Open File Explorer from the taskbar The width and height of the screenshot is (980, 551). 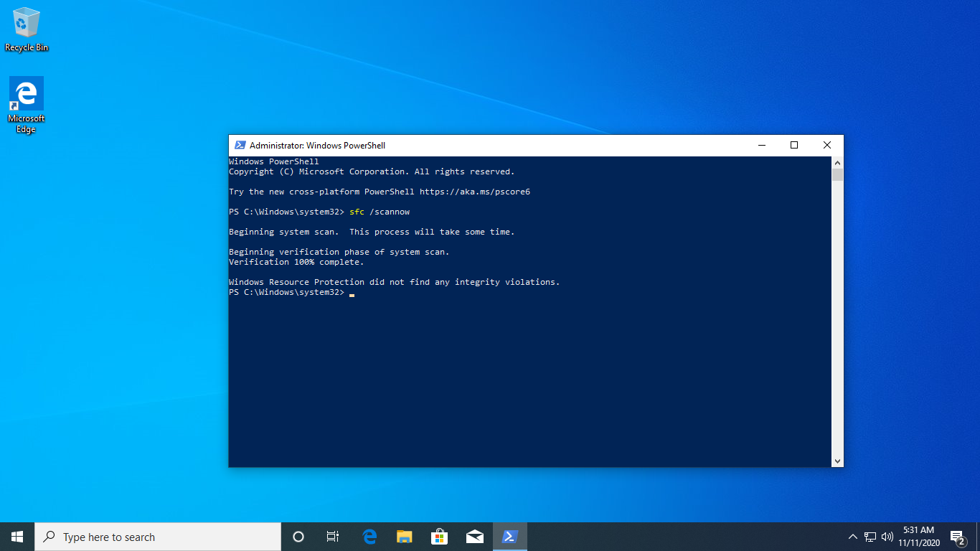click(x=405, y=537)
